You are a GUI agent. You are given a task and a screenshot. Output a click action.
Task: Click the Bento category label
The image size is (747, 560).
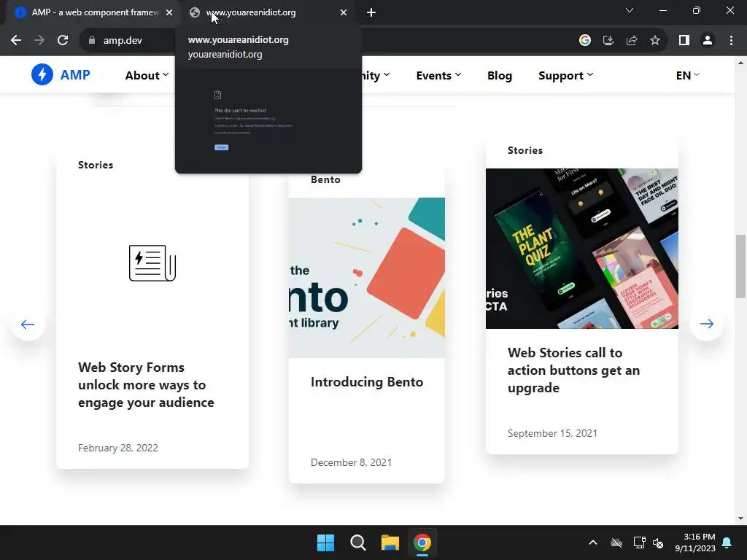tap(325, 179)
